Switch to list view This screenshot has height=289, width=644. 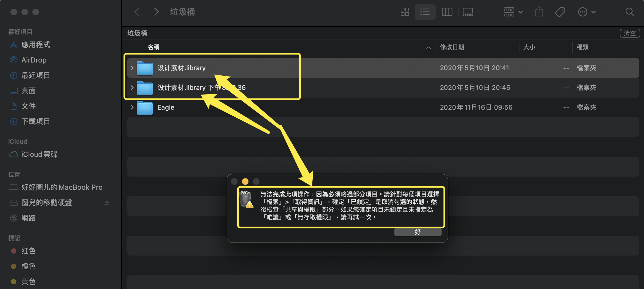pyautogui.click(x=425, y=12)
